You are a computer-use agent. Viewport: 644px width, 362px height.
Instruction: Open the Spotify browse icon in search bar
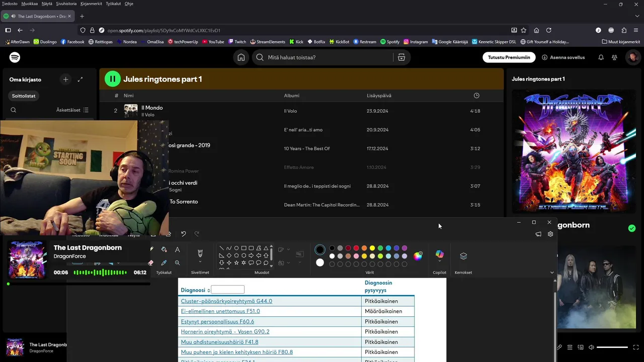coord(401,57)
